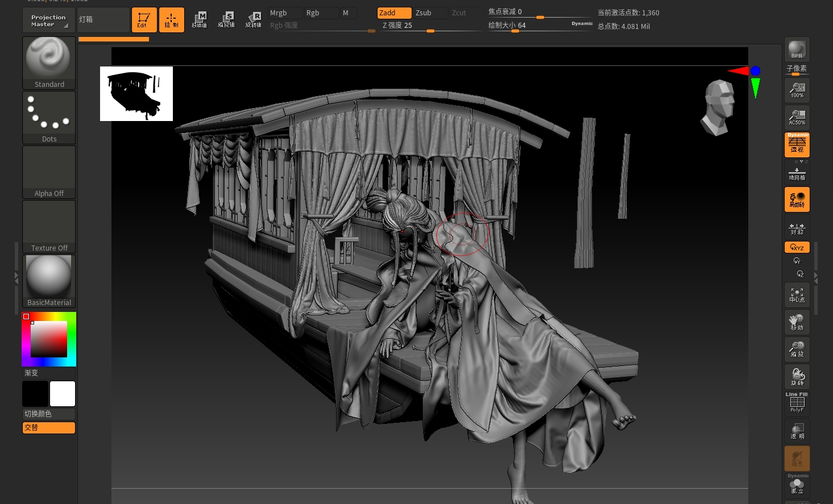Click the blue Z axis dot

[755, 71]
